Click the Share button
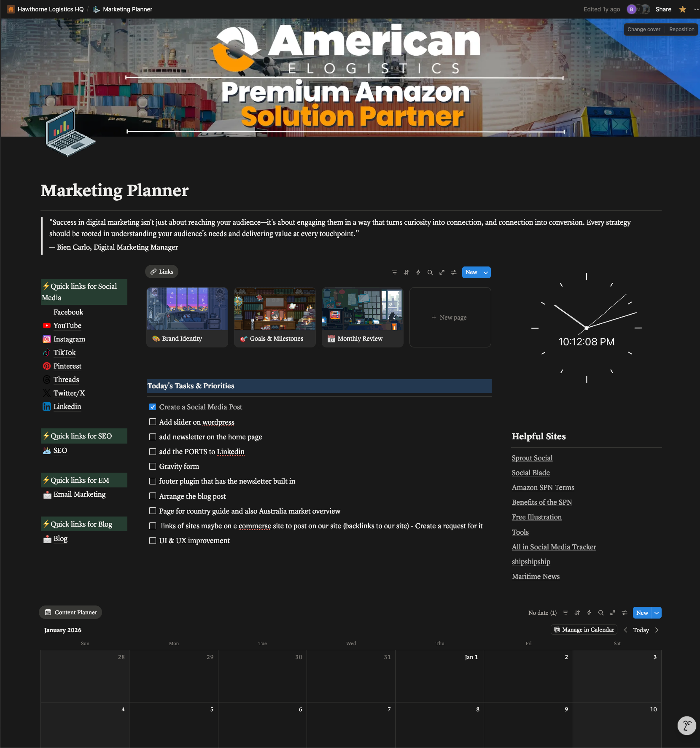This screenshot has height=748, width=700. tap(663, 9)
